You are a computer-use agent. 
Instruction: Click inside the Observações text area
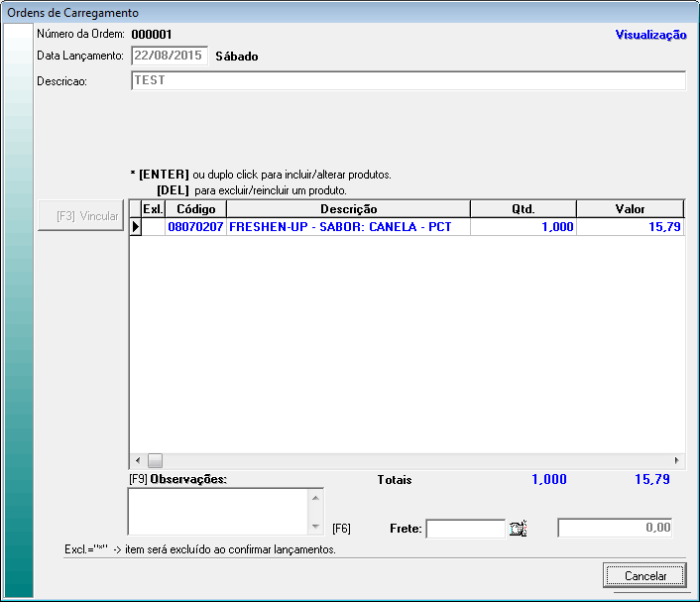218,512
